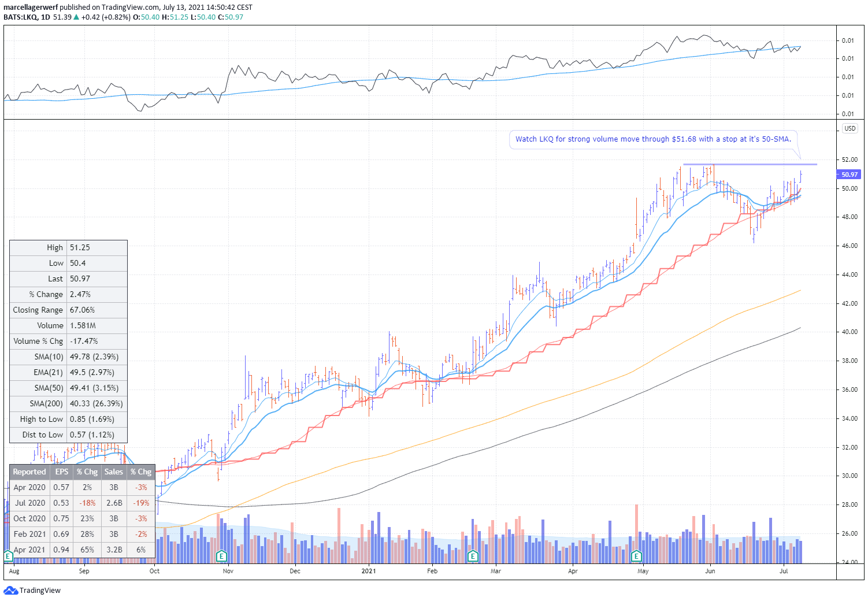Select the Watch LKQ annotation text
868x601 pixels.
[653, 139]
